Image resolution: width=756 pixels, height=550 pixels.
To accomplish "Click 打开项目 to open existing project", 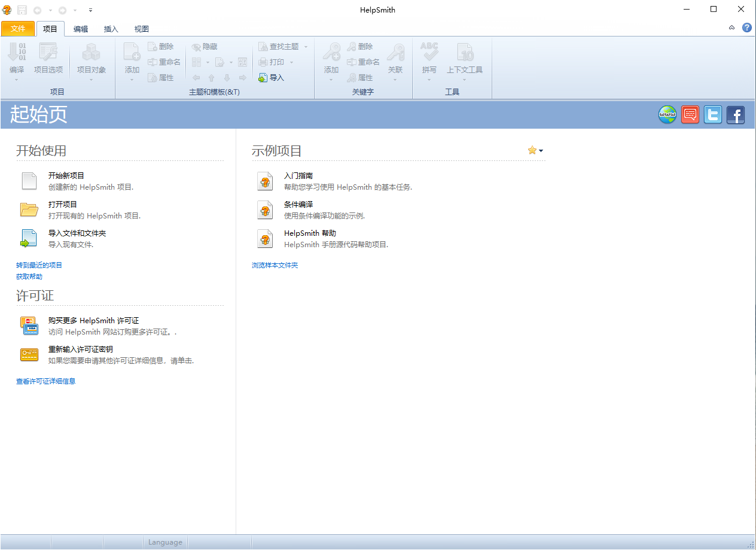I will (63, 204).
